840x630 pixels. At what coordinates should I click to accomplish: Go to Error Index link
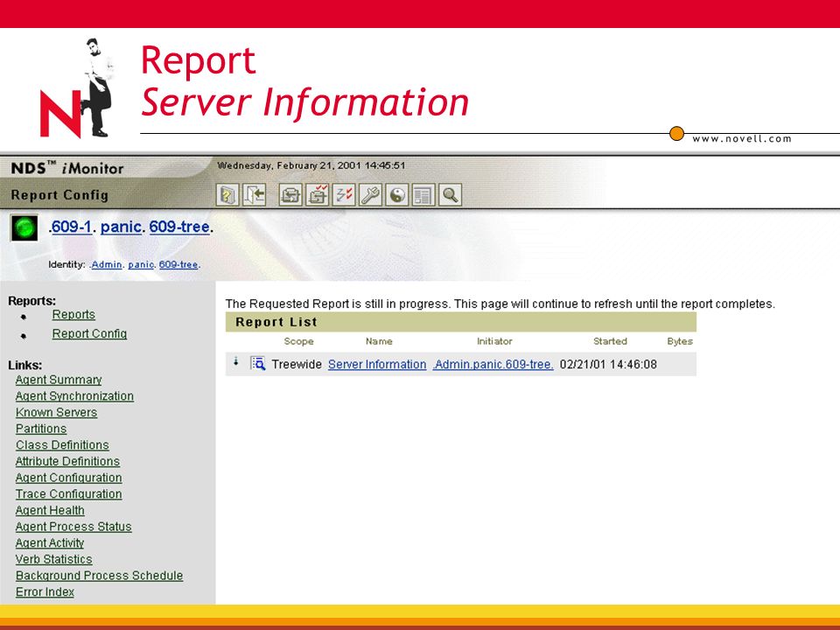pos(45,592)
